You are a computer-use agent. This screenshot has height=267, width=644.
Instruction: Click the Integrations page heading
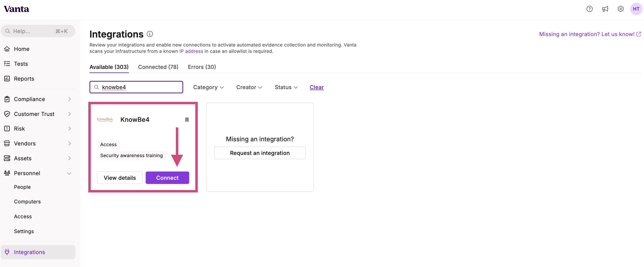click(116, 34)
